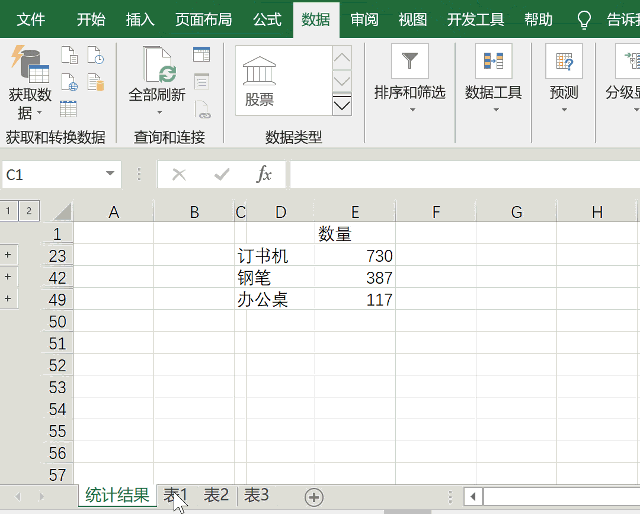Open the 全部刷新 dropdown arrow
The height and width of the screenshot is (514, 640).
159,112
